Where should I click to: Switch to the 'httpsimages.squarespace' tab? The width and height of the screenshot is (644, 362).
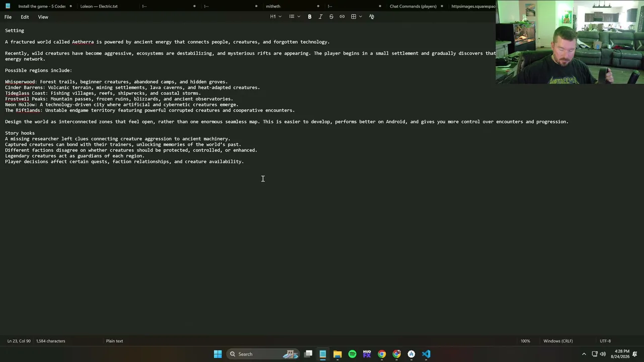pos(473,6)
